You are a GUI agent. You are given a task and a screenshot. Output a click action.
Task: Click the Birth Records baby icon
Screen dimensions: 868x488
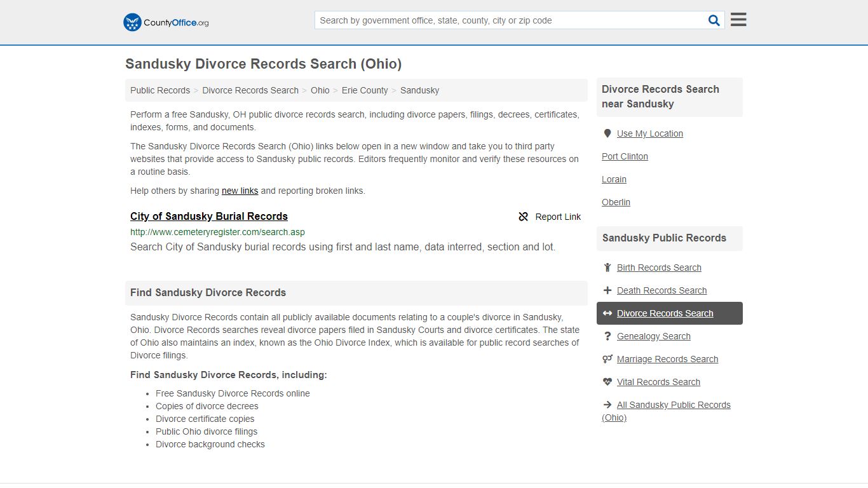pos(607,268)
